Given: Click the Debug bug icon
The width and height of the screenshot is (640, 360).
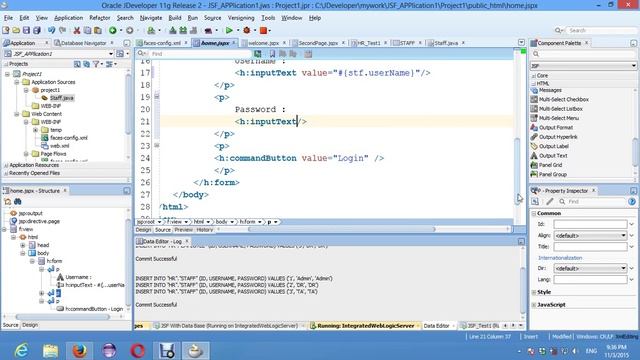Looking at the screenshot, I should [x=247, y=30].
